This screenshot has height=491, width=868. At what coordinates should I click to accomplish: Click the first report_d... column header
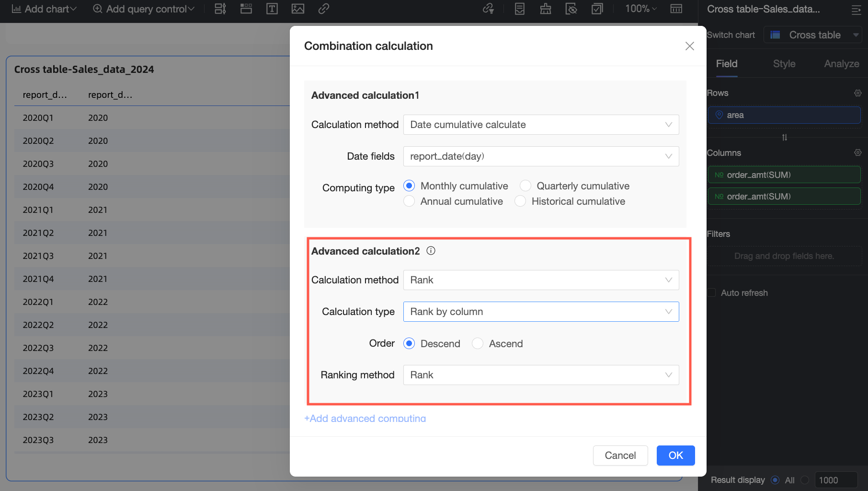point(45,94)
